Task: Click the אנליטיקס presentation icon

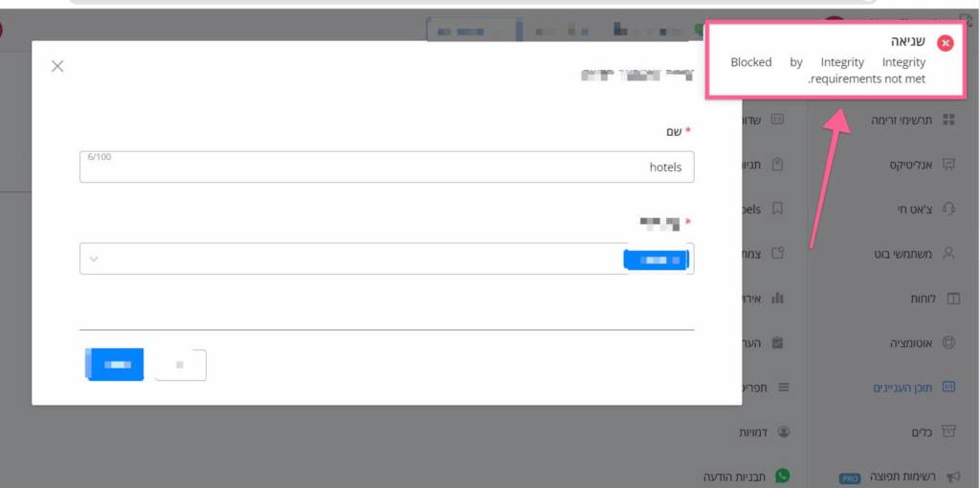Action: 948,165
